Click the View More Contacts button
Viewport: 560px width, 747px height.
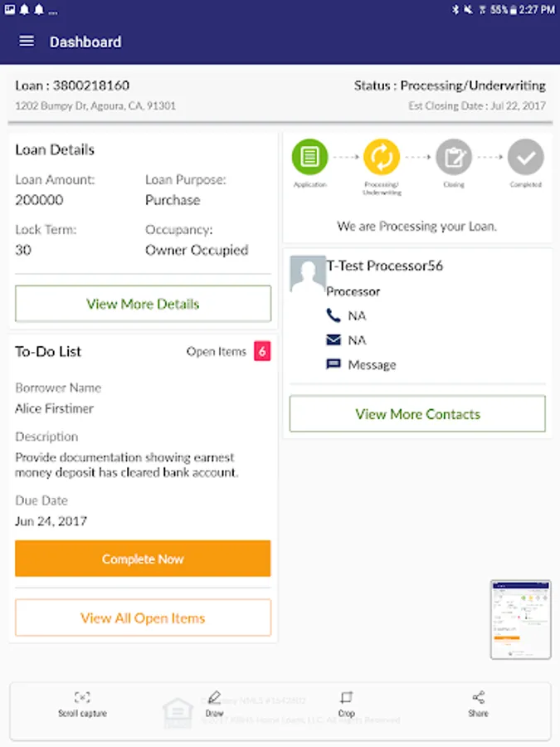(x=417, y=414)
